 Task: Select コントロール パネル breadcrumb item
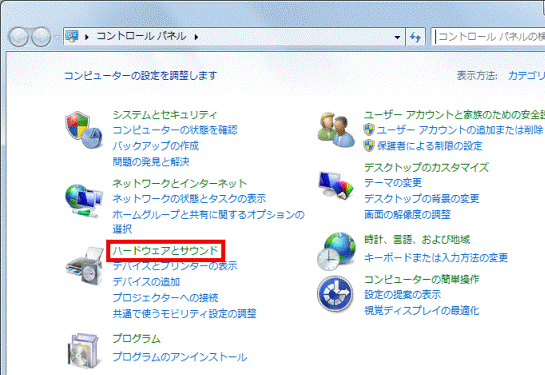(141, 36)
